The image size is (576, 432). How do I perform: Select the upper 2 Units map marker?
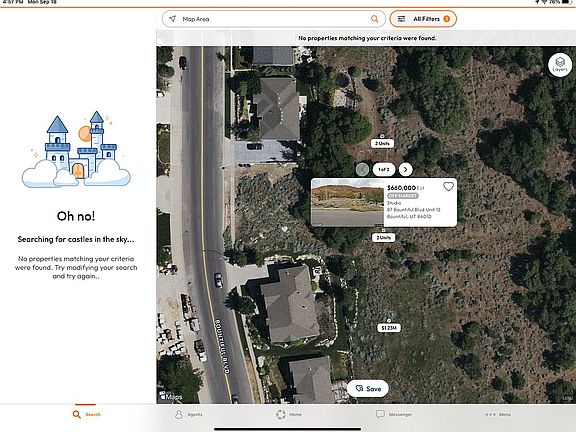click(x=382, y=143)
